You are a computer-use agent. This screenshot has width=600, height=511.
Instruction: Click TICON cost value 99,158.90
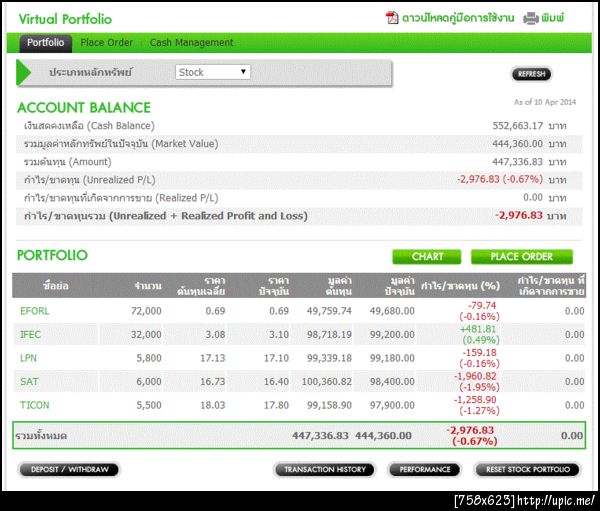pyautogui.click(x=329, y=405)
